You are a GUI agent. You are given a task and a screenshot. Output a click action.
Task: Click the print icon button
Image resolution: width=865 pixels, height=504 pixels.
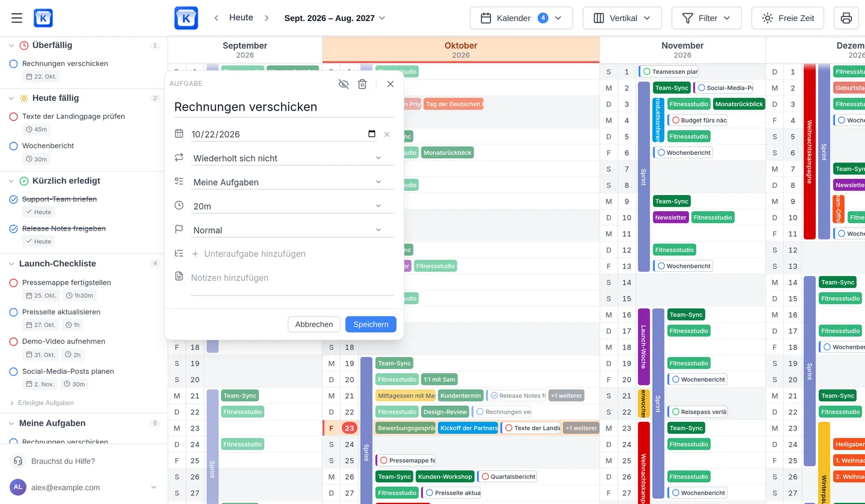point(846,18)
